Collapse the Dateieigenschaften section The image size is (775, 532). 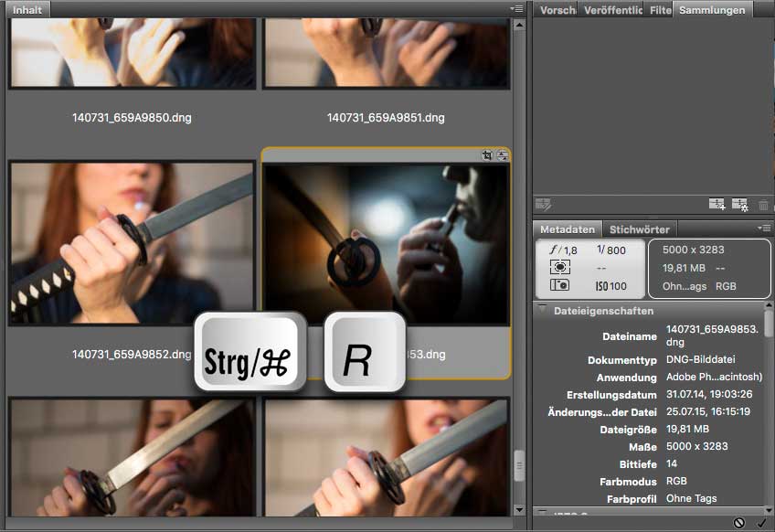click(x=543, y=311)
